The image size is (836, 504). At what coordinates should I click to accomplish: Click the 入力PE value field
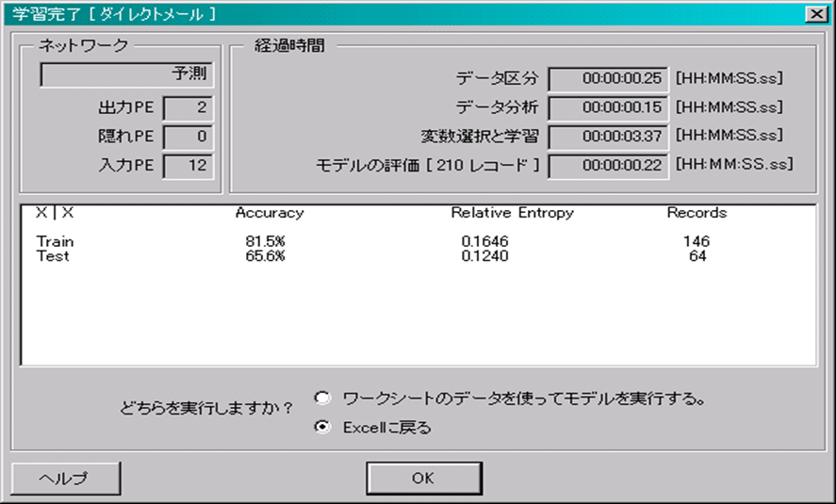pos(189,166)
